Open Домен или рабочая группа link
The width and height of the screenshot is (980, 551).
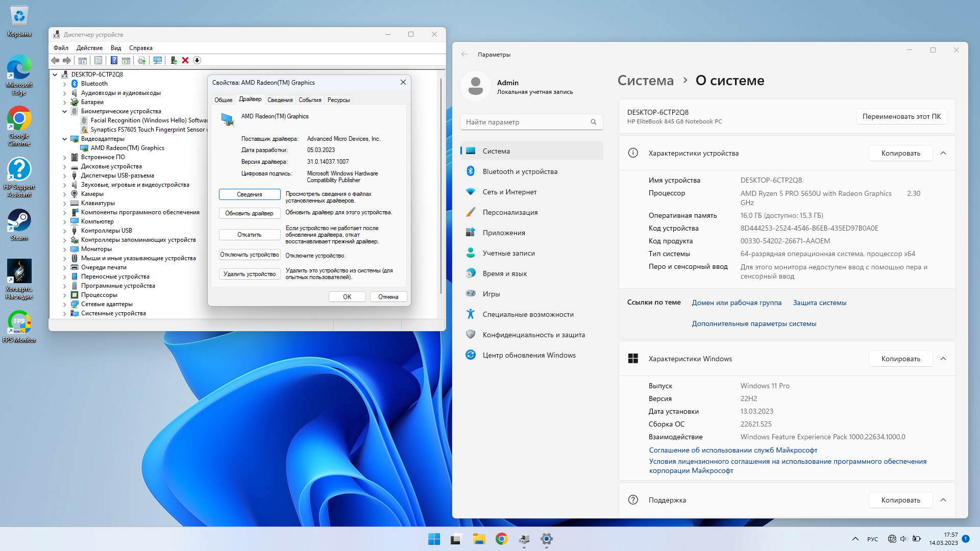click(x=737, y=303)
